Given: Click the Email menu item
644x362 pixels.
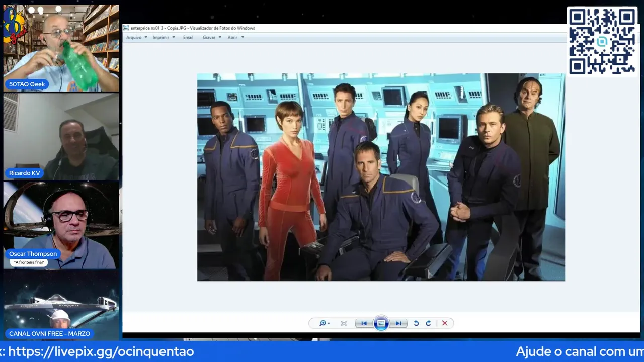Looking at the screenshot, I should point(188,37).
